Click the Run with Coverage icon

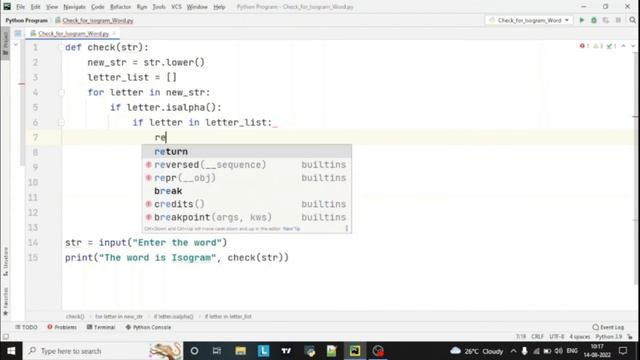pos(606,20)
